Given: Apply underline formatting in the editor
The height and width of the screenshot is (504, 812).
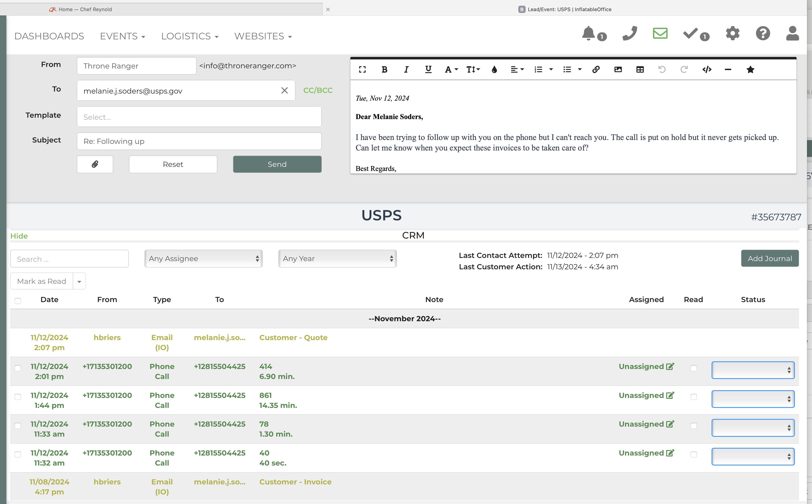Looking at the screenshot, I should click(428, 69).
